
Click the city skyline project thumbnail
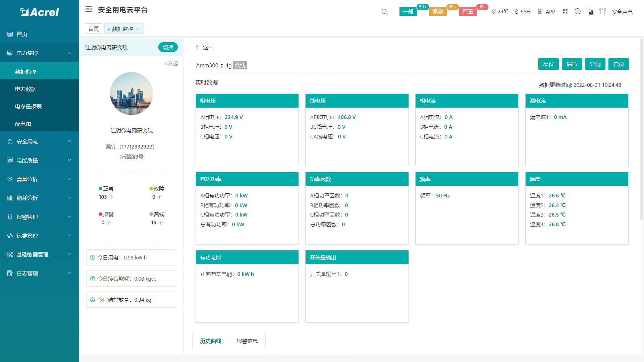(131, 94)
